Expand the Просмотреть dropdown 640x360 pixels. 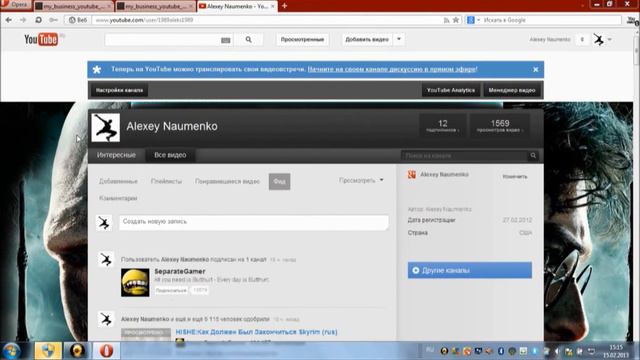click(361, 180)
